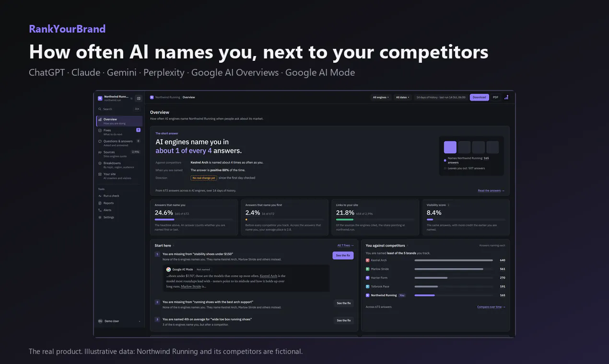Click the Visibility score info icon
Screen dimensions: 609x364
(448, 205)
